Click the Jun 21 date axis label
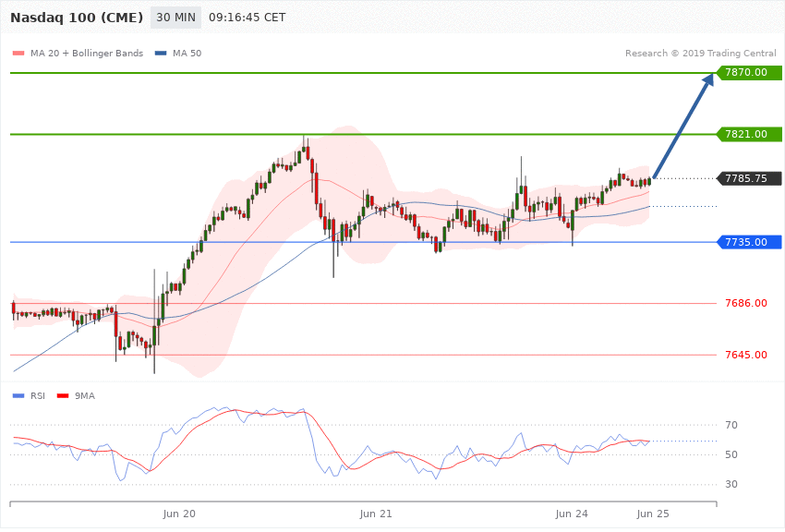The width and height of the screenshot is (785, 532). (x=376, y=514)
